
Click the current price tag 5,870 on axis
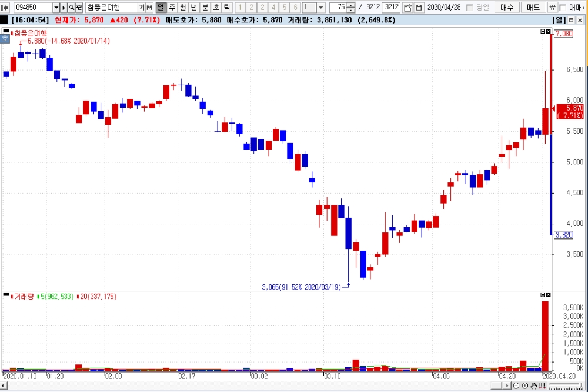point(570,111)
